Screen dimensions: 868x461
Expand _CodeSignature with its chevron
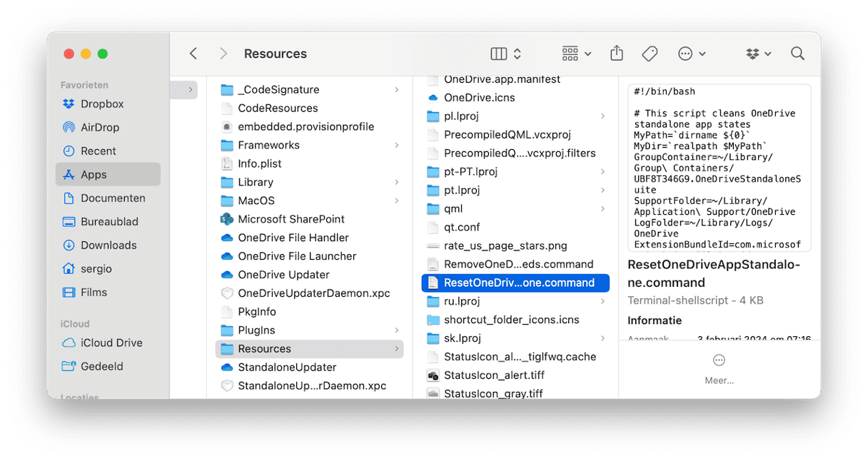click(396, 89)
